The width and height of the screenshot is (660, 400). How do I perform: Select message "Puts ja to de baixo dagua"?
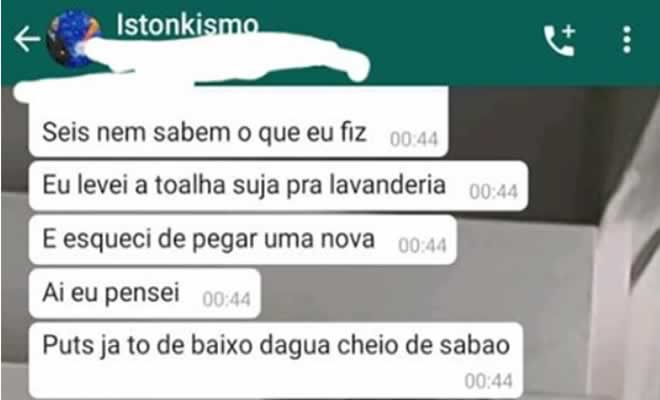pyautogui.click(x=276, y=360)
